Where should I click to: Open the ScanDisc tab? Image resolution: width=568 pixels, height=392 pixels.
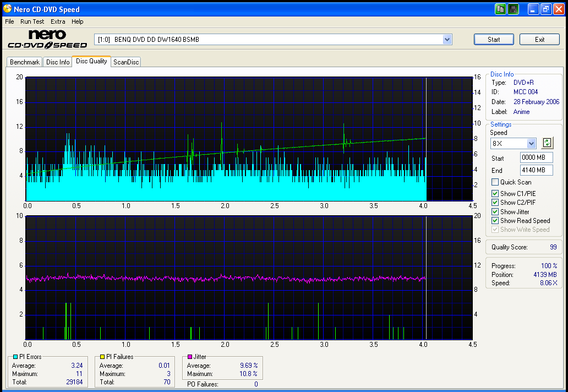pos(126,62)
